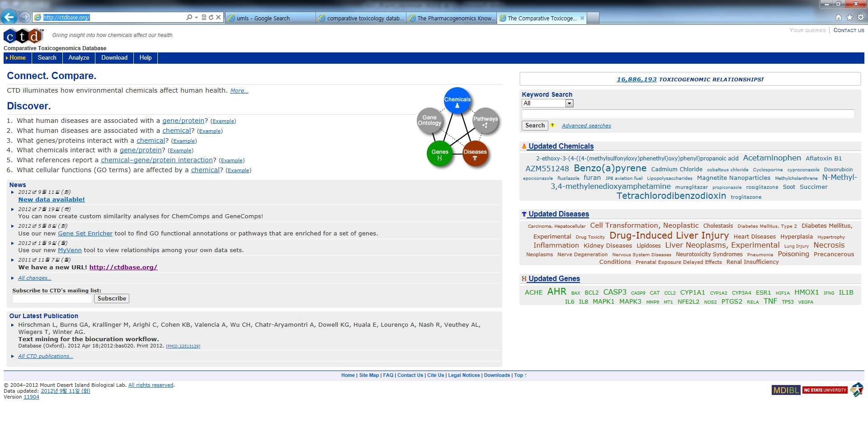The height and width of the screenshot is (432, 868).
Task: Click the NC State University logo
Action: [825, 390]
